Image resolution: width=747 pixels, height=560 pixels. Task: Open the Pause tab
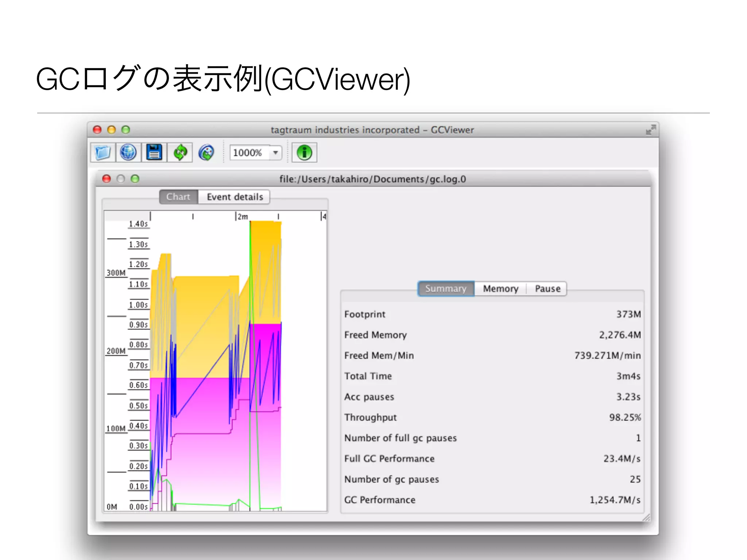tap(547, 289)
